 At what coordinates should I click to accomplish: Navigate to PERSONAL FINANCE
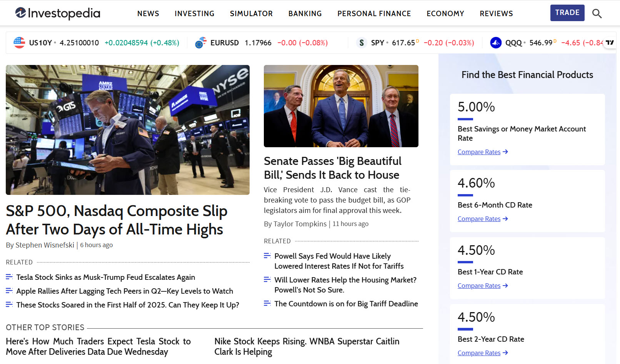[x=374, y=13]
